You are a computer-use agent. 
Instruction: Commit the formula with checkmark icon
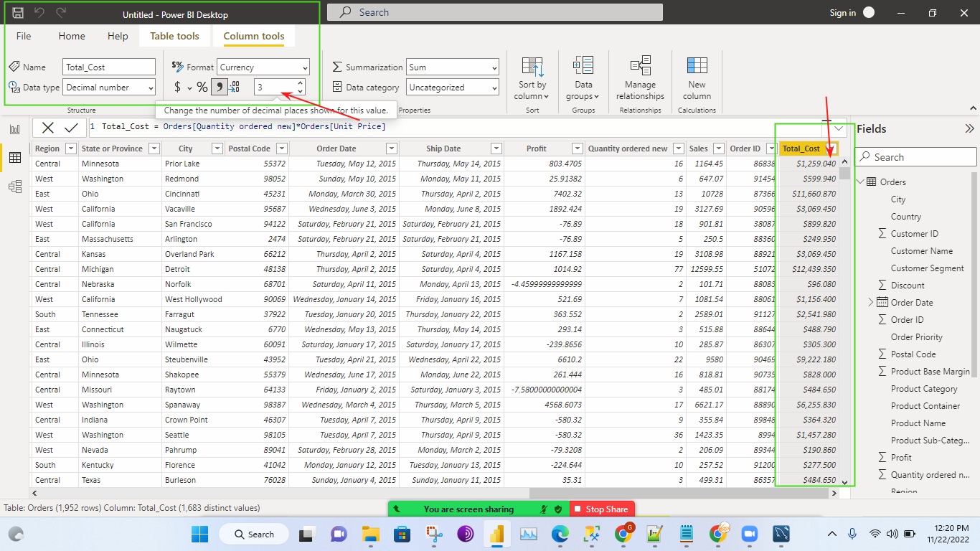tap(71, 128)
